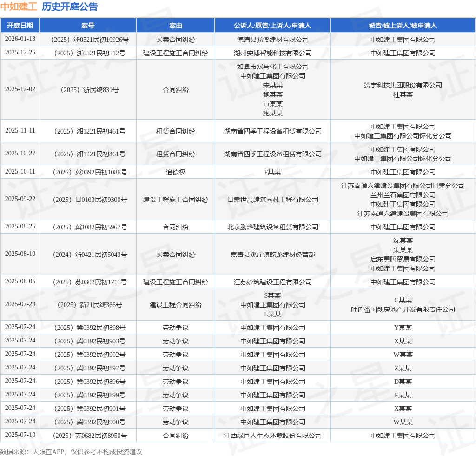Image resolution: width=476 pixels, height=456 pixels.
Task: Click date cell 2025-08-25
Action: [x=20, y=226]
